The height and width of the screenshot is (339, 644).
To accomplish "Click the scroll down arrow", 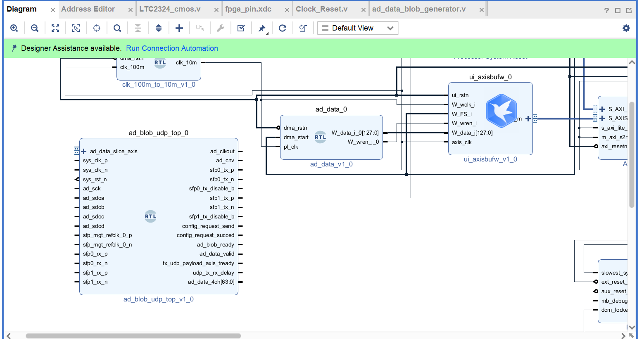I will tap(632, 327).
